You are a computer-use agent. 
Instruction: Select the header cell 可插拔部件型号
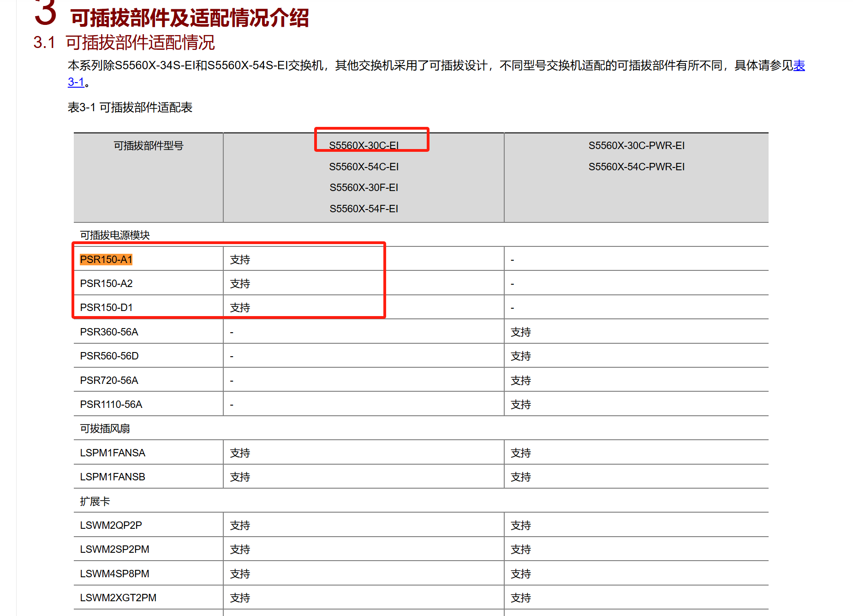click(149, 146)
